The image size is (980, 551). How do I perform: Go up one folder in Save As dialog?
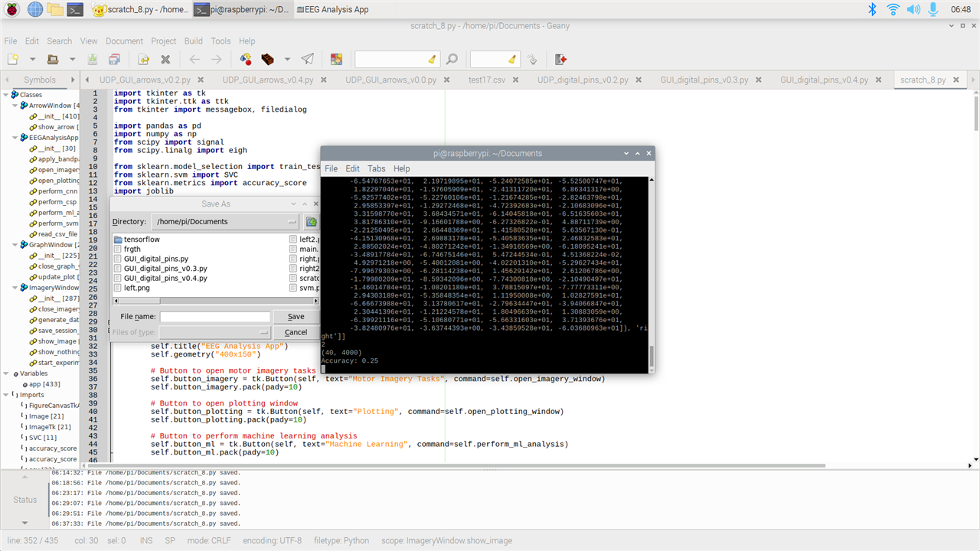(311, 221)
